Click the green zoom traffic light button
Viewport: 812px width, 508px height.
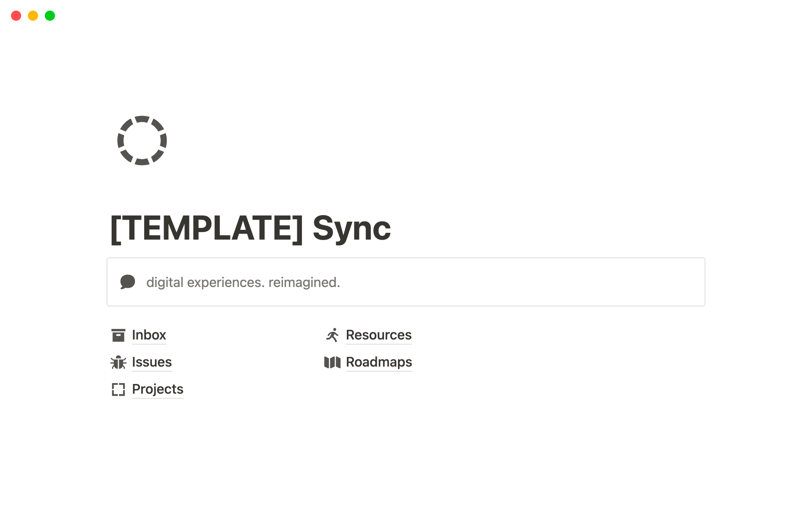pos(49,16)
